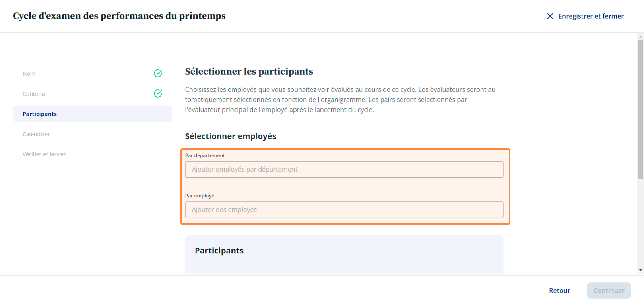Click the Par département label
This screenshot has height=305, width=644.
click(x=205, y=155)
